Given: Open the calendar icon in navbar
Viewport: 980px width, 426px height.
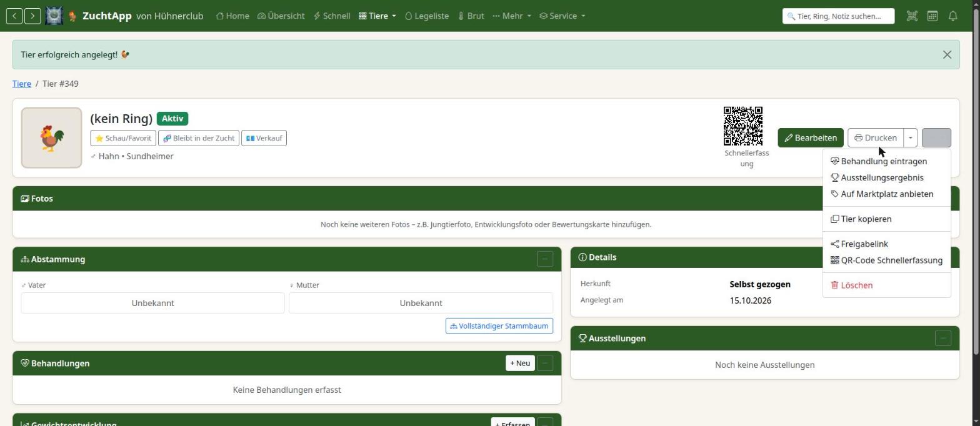Looking at the screenshot, I should click(x=932, y=16).
